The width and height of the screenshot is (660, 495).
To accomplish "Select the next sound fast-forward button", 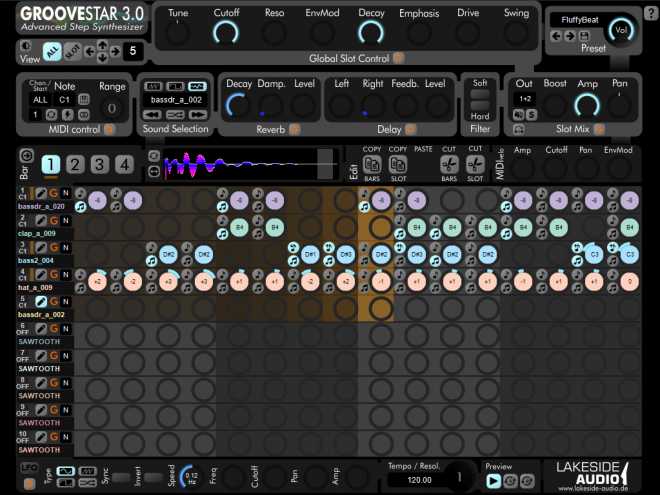I will [x=198, y=114].
